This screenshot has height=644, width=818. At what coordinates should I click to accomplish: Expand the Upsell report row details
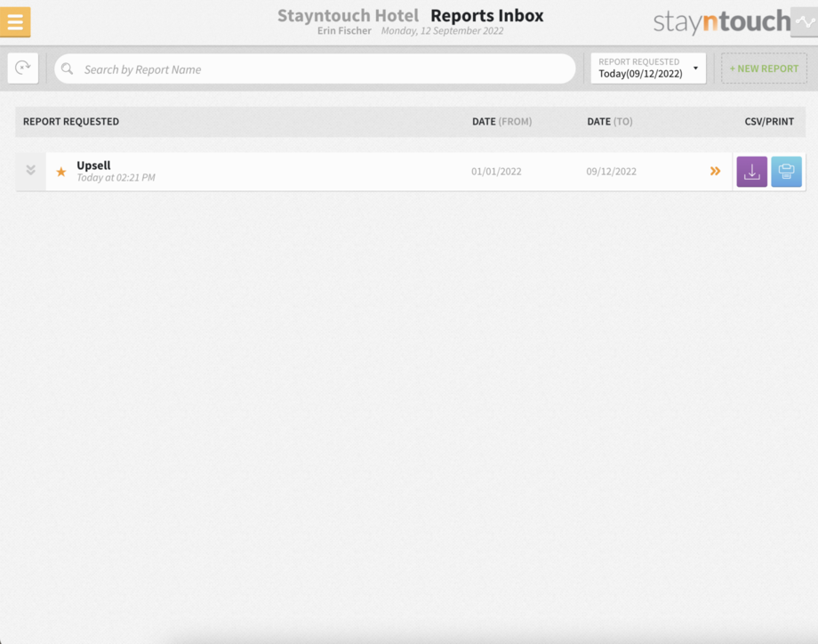point(31,171)
